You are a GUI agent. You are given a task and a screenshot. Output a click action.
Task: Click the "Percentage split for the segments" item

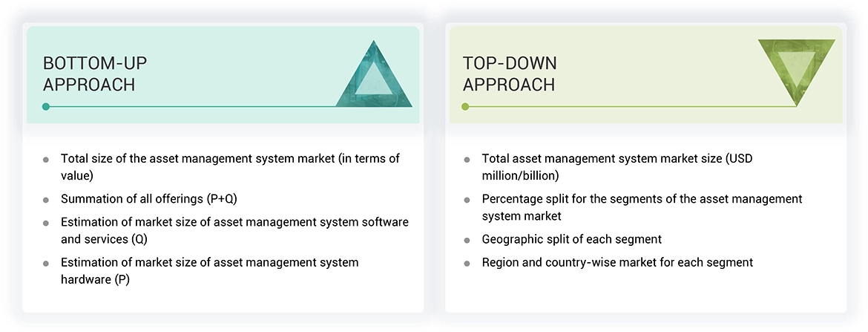pyautogui.click(x=642, y=207)
